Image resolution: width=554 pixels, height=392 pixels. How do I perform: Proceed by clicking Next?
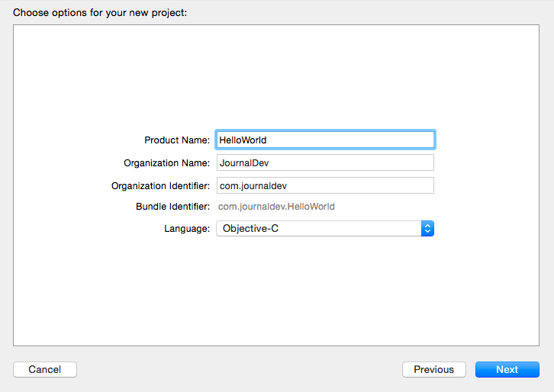(x=507, y=369)
